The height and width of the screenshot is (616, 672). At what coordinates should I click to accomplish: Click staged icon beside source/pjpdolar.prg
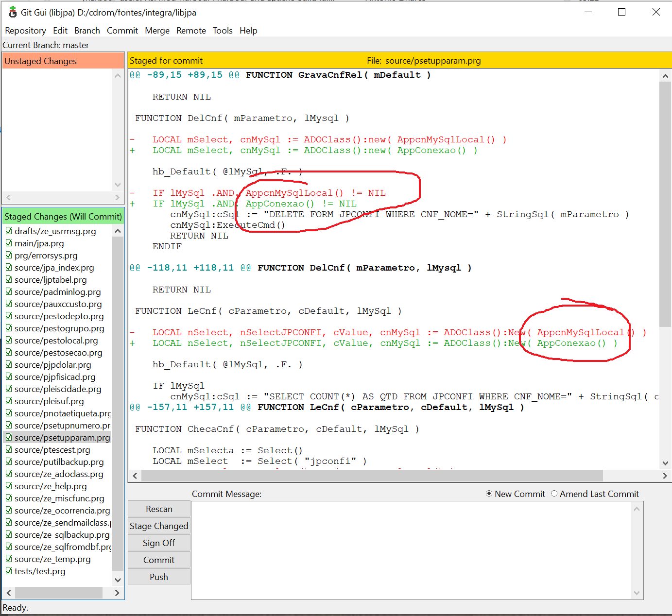(9, 364)
